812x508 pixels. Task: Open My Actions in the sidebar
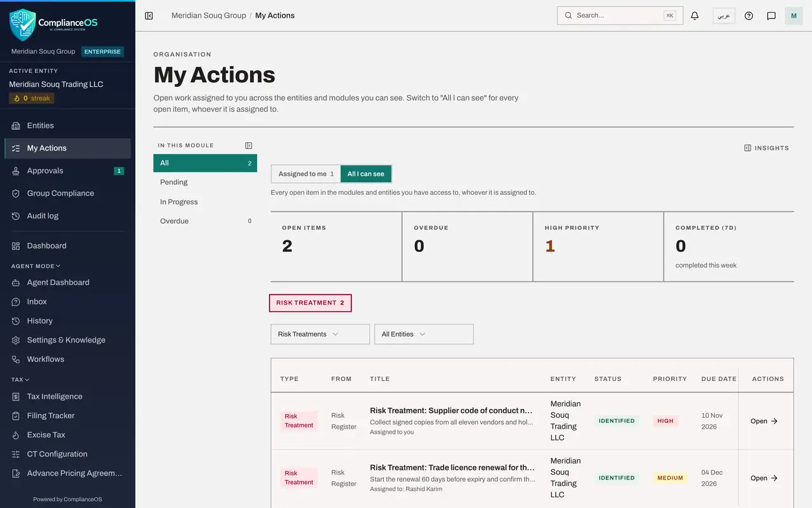click(x=67, y=148)
